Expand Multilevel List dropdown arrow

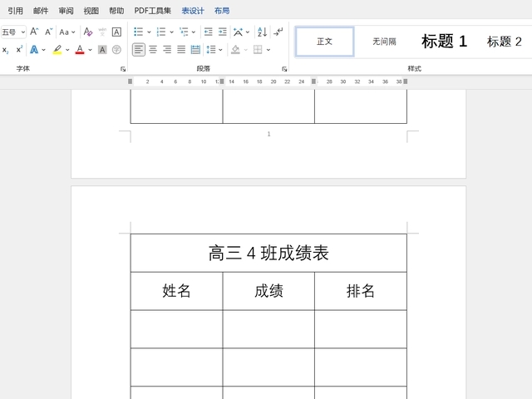click(194, 32)
